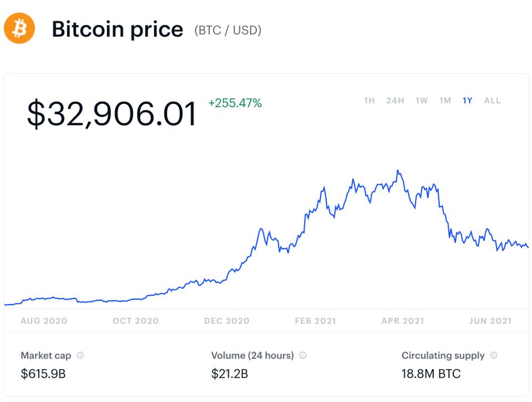Switch chart to 24H range
532x402 pixels.
(x=395, y=100)
